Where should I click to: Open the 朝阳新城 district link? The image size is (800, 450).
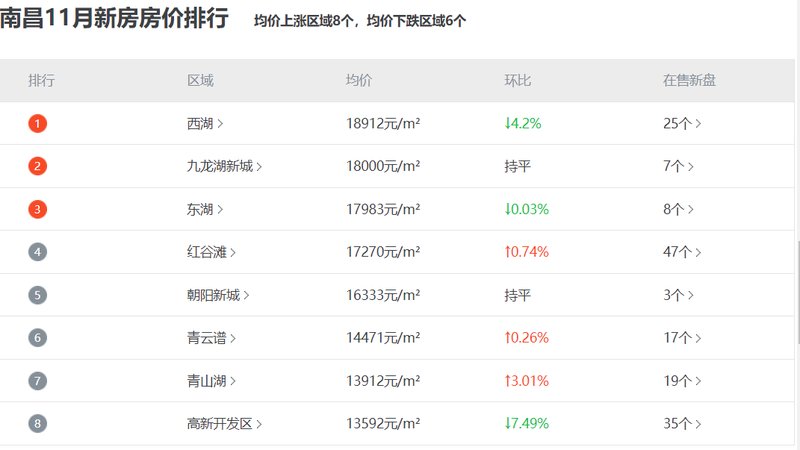218,295
